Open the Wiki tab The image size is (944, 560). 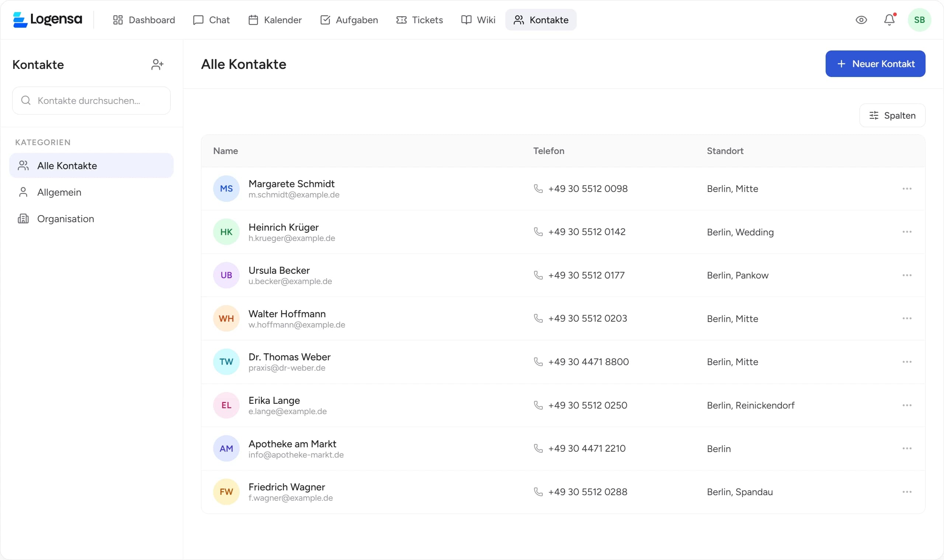coord(478,20)
